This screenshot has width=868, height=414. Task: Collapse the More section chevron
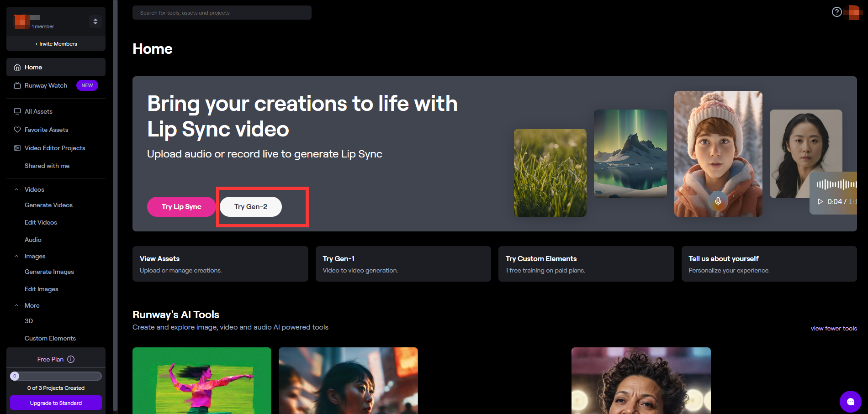[x=16, y=305]
